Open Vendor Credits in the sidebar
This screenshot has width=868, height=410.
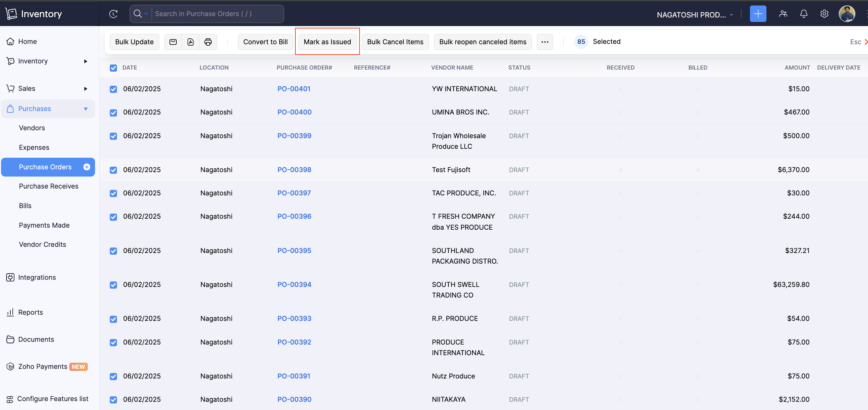(x=43, y=244)
